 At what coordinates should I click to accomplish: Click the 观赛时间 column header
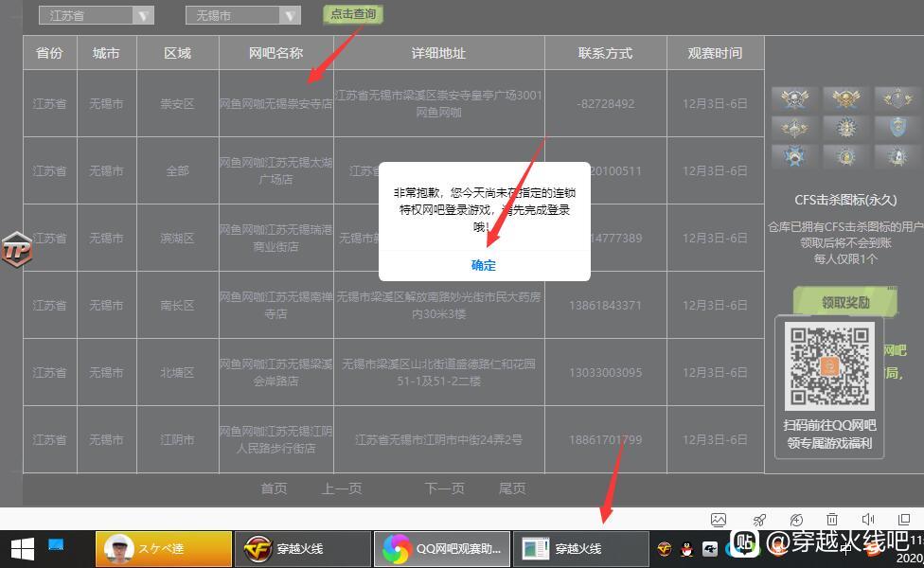pyautogui.click(x=715, y=53)
